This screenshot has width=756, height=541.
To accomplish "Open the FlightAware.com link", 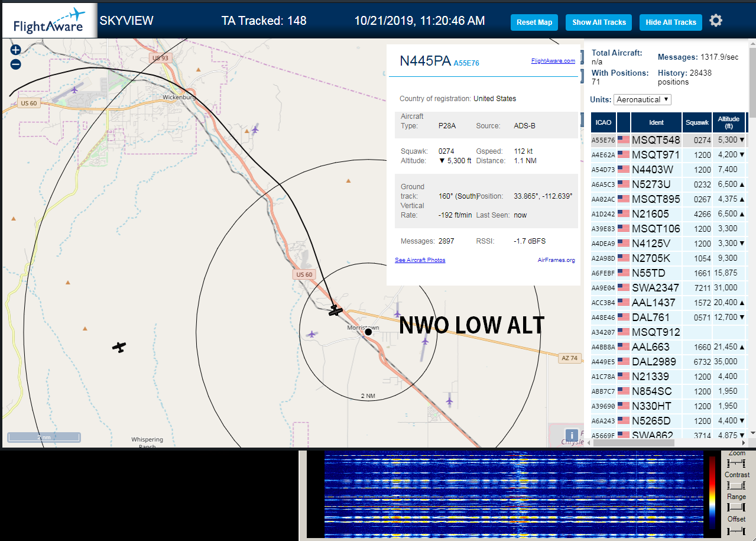I will (x=553, y=61).
